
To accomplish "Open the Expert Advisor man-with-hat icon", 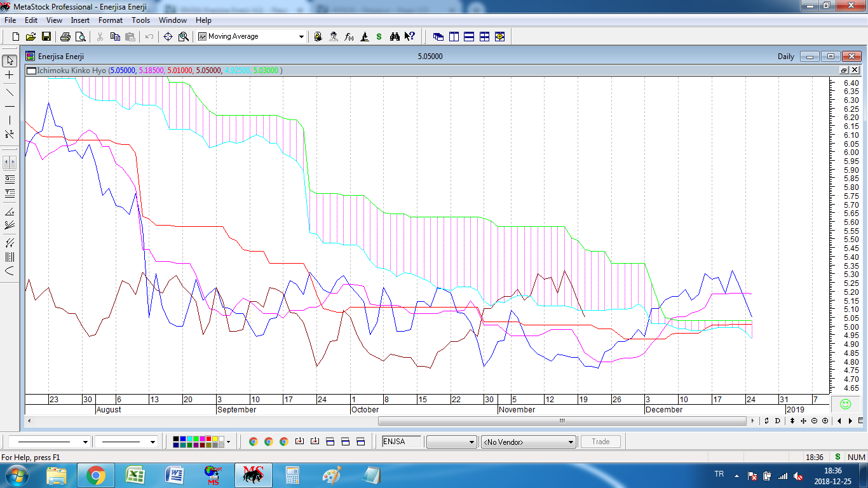I will click(x=334, y=37).
